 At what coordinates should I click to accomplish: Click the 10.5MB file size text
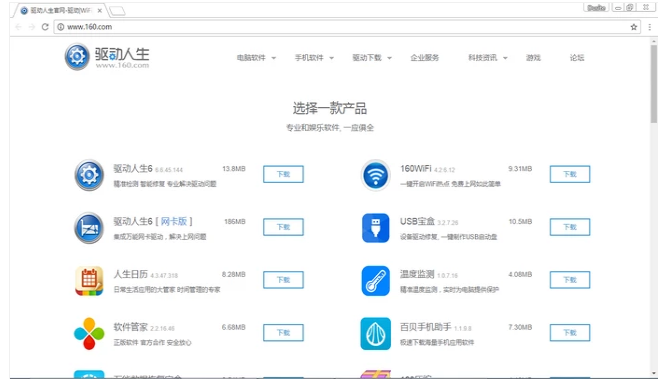tap(520, 222)
